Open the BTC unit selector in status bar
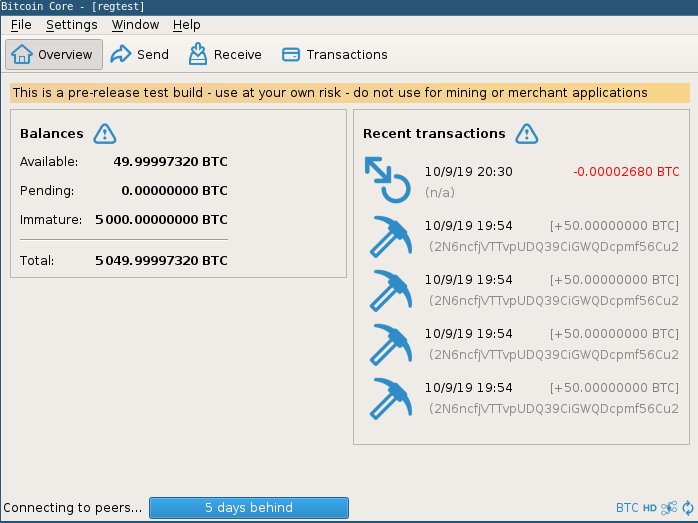This screenshot has width=698, height=523. point(627,508)
